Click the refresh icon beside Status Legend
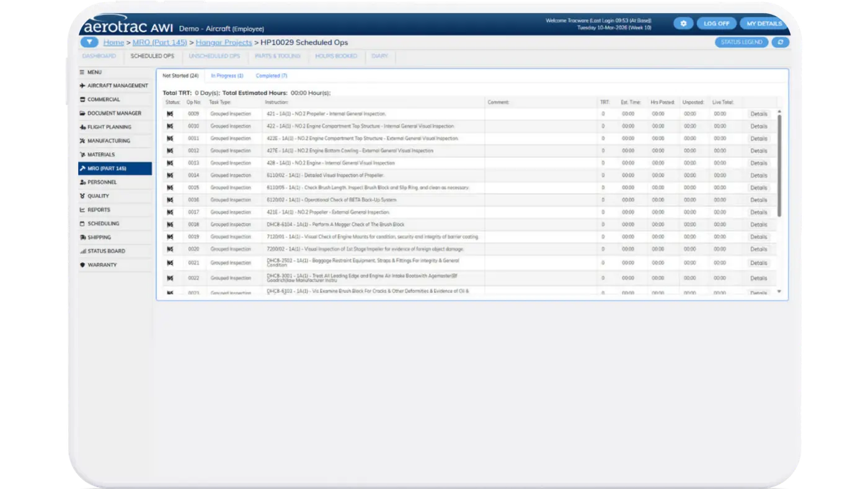This screenshot has width=868, height=489. click(780, 42)
